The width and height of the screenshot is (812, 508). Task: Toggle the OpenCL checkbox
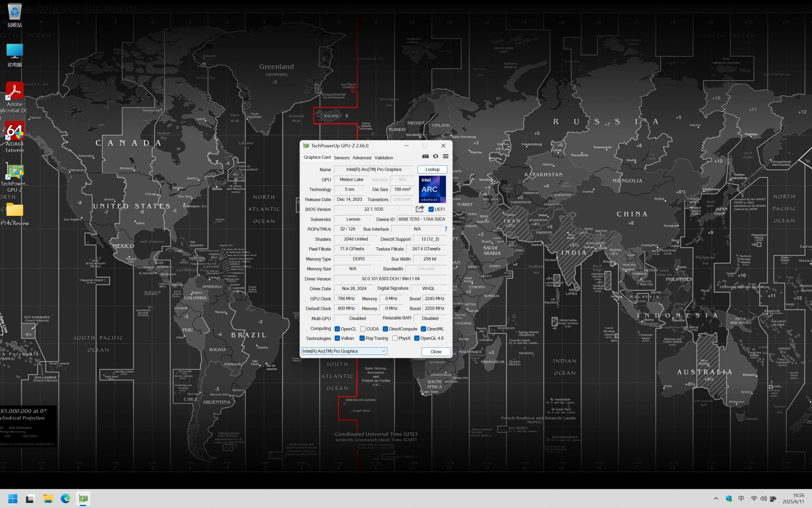pos(337,329)
